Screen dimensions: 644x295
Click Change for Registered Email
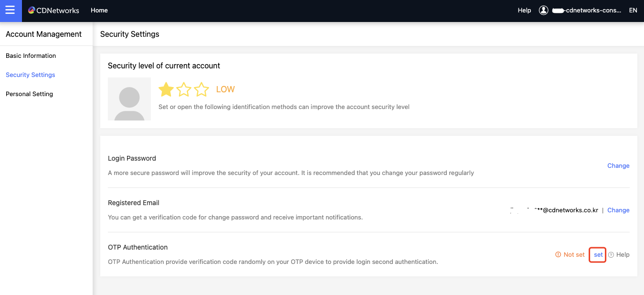click(618, 210)
